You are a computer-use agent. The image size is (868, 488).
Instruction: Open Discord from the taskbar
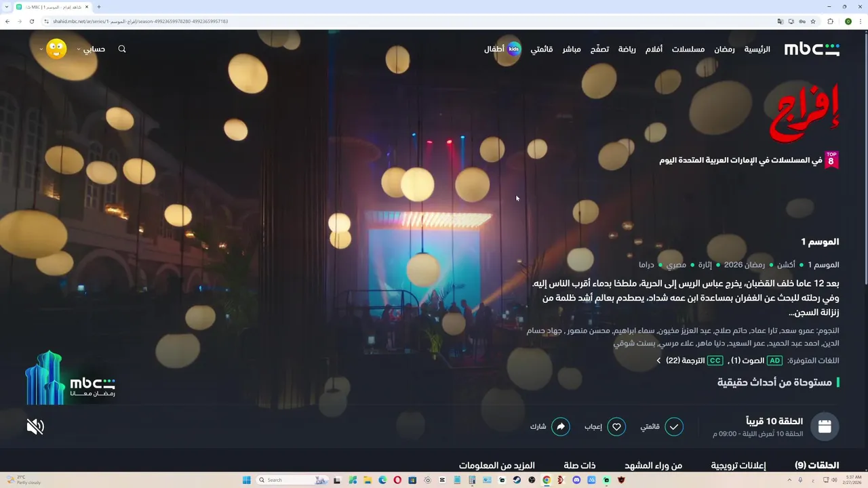pyautogui.click(x=576, y=480)
